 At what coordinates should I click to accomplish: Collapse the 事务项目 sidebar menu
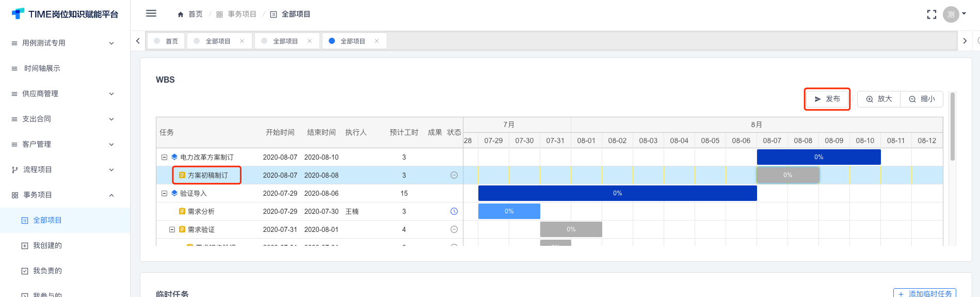point(65,195)
